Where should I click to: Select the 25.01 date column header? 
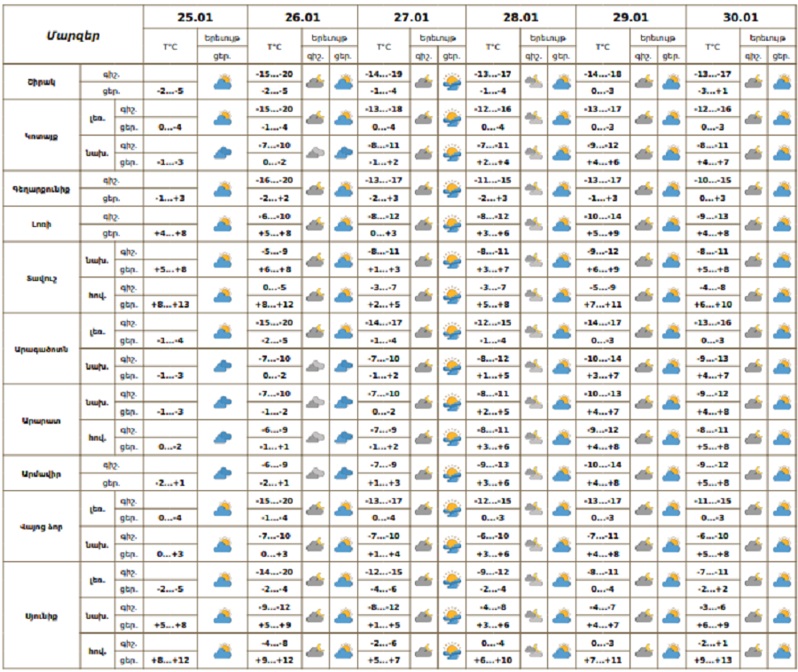195,17
